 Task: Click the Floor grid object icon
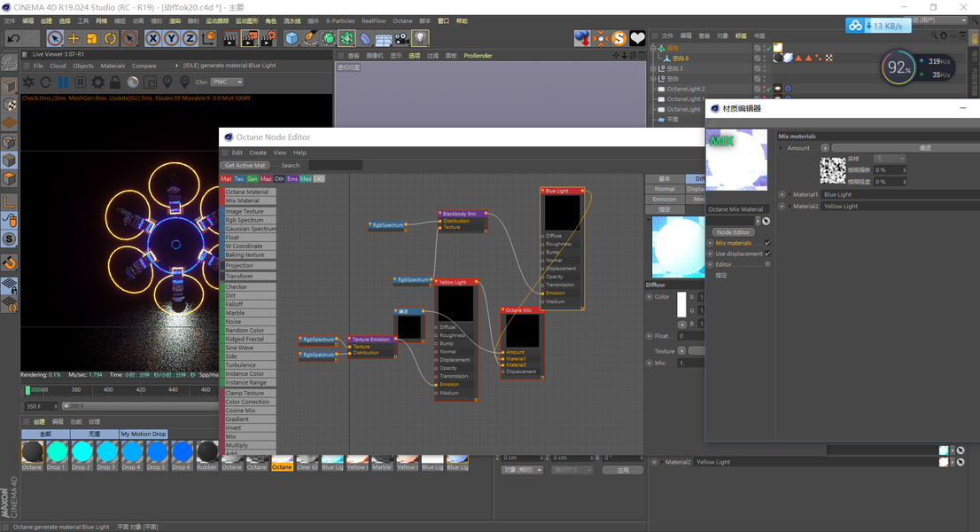(384, 39)
